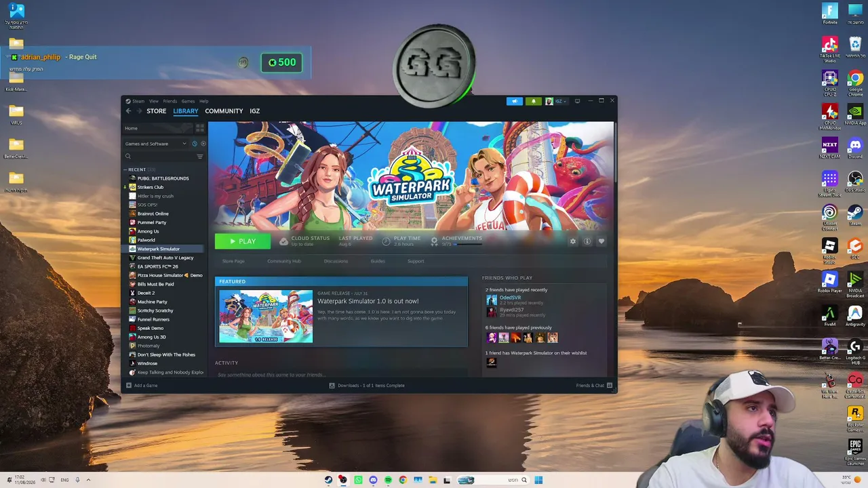Open Discord desktop shortcut
868x488 pixels.
(x=855, y=148)
